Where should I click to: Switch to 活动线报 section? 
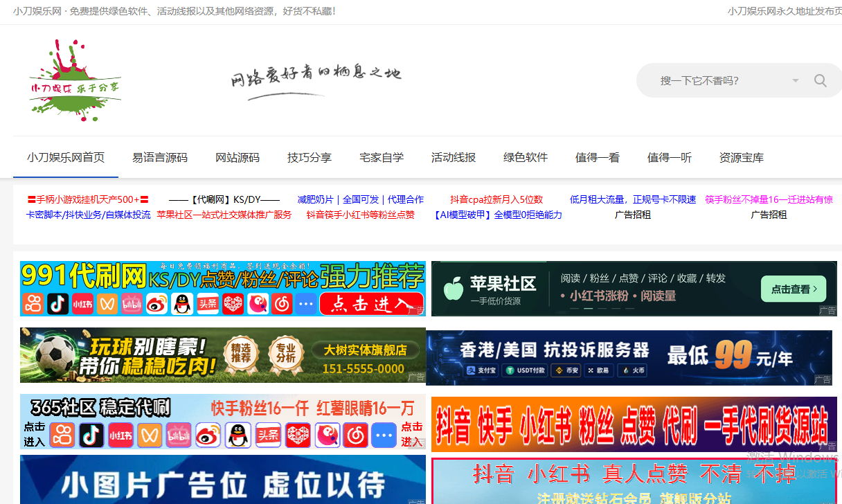click(x=454, y=157)
